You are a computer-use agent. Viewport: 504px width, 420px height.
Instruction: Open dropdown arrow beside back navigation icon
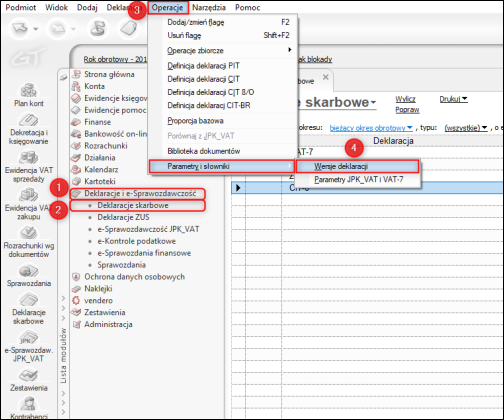click(x=36, y=29)
